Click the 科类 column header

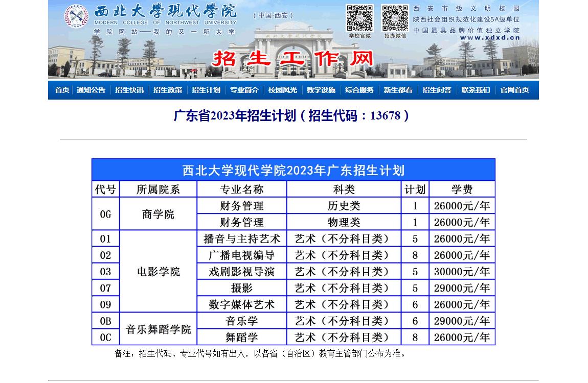coord(344,189)
